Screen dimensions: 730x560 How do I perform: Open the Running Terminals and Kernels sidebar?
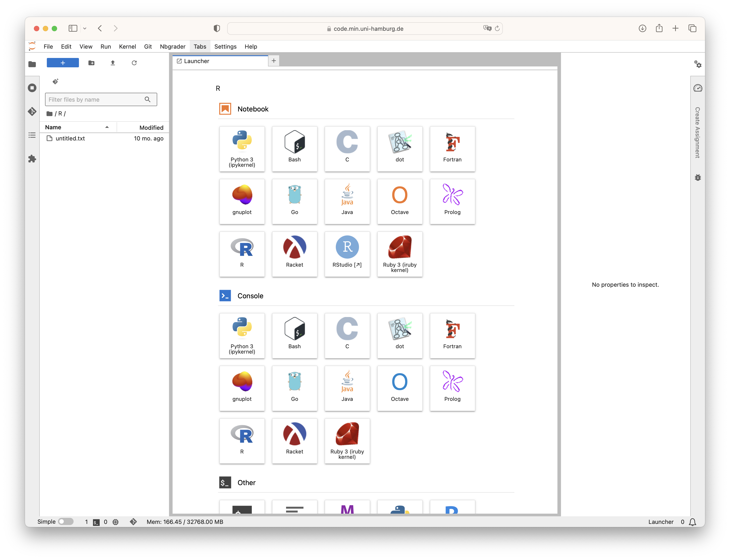(32, 88)
